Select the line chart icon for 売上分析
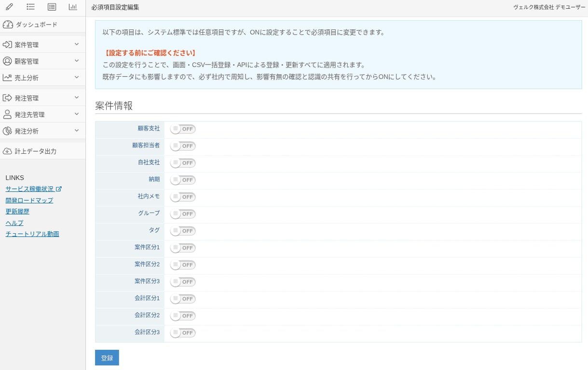Viewport: 588px width, 370px height. (x=9, y=78)
